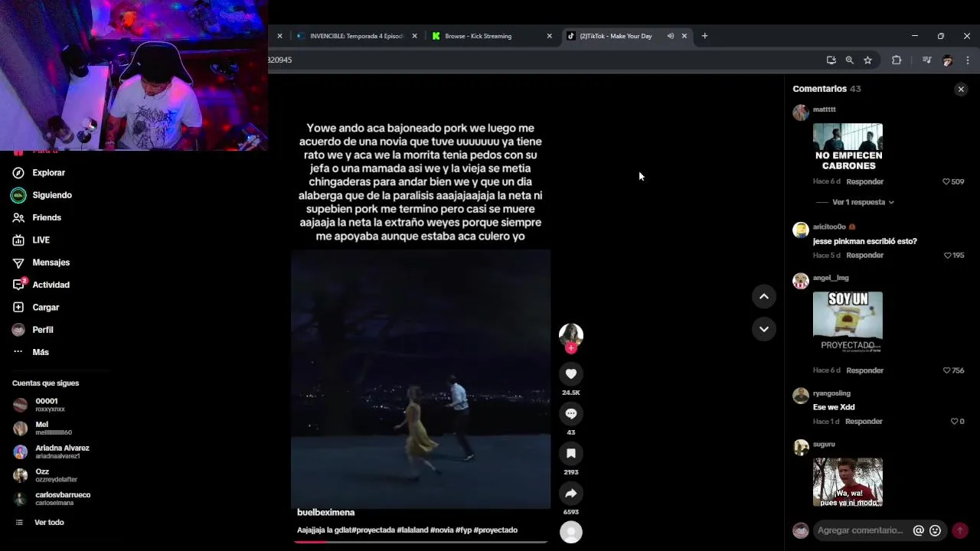Insert a mention with the @ icon
This screenshot has width=980, height=551.
919,530
